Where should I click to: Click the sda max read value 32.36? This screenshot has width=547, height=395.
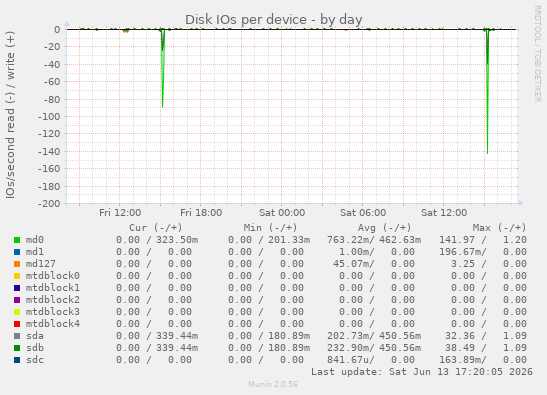pos(460,336)
